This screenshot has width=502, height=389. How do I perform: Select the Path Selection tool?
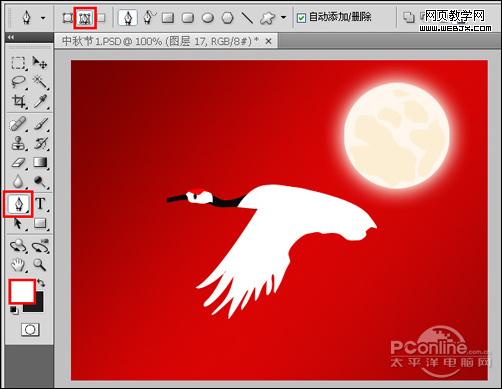pyautogui.click(x=18, y=223)
